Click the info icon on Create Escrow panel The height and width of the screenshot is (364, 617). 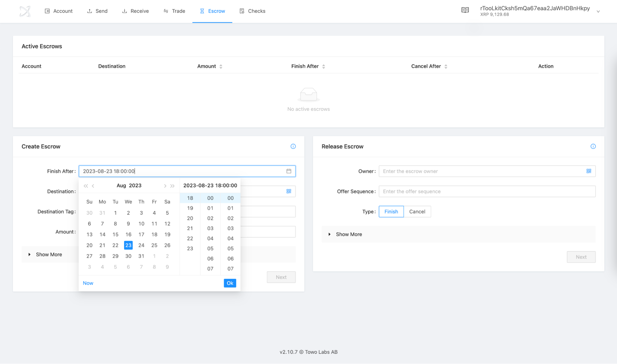(x=293, y=146)
